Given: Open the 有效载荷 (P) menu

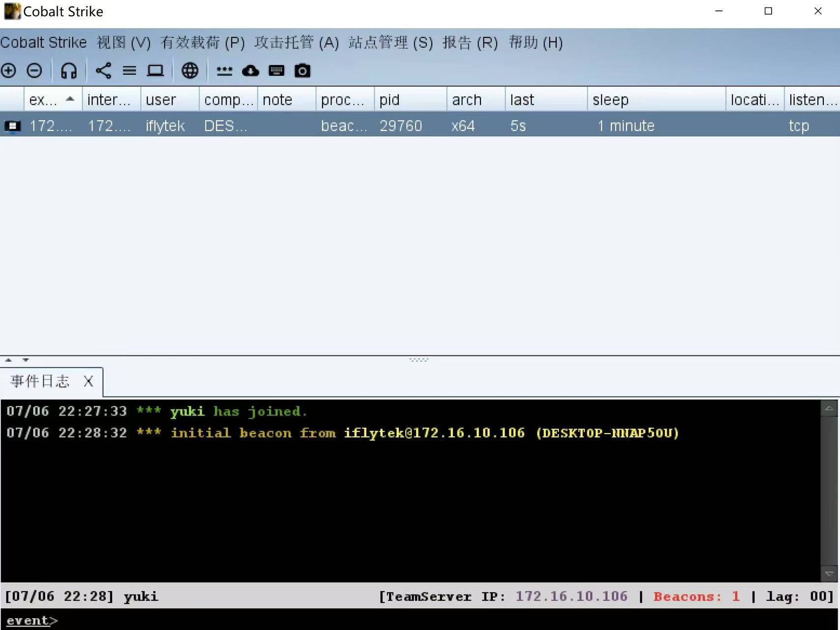Looking at the screenshot, I should 203,43.
